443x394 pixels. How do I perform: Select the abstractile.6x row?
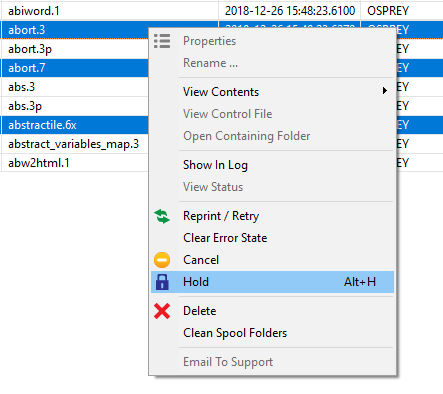tap(74, 125)
